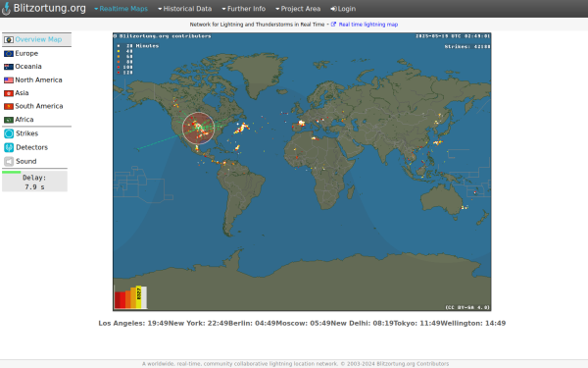
Task: Expand the Historical Data dropdown menu
Action: pos(184,9)
